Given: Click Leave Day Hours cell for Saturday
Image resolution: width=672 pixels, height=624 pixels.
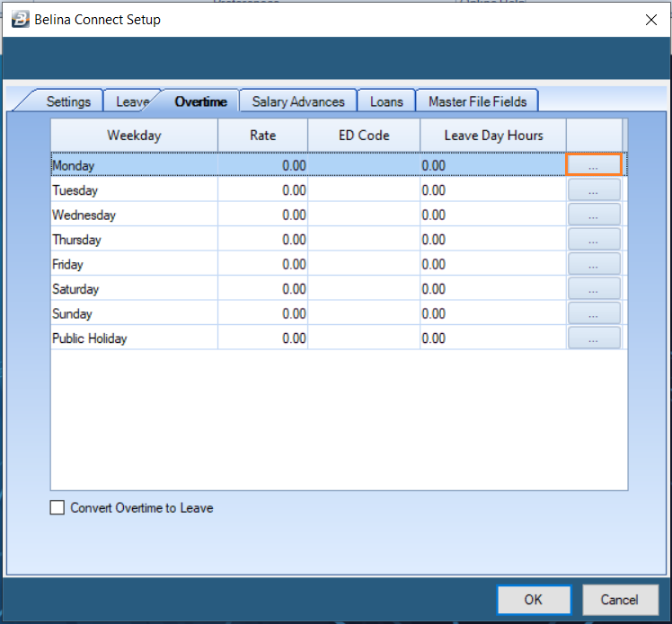Looking at the screenshot, I should click(493, 289).
